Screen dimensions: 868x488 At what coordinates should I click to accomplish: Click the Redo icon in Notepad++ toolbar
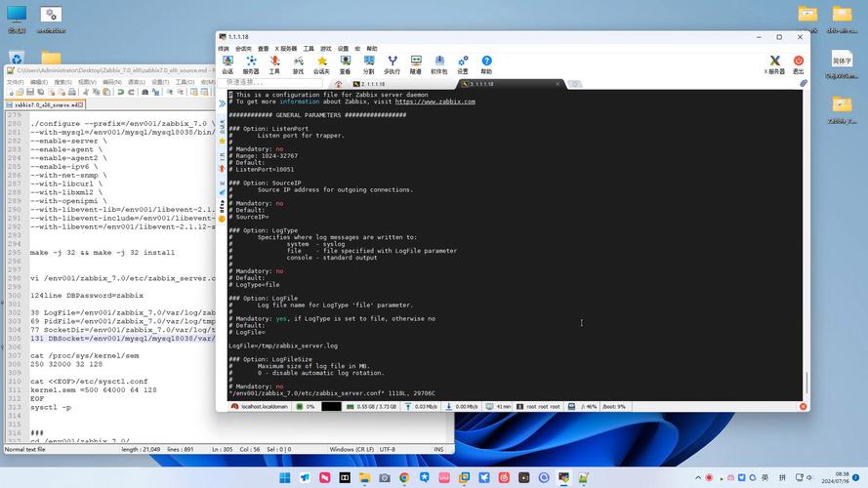(131, 92)
